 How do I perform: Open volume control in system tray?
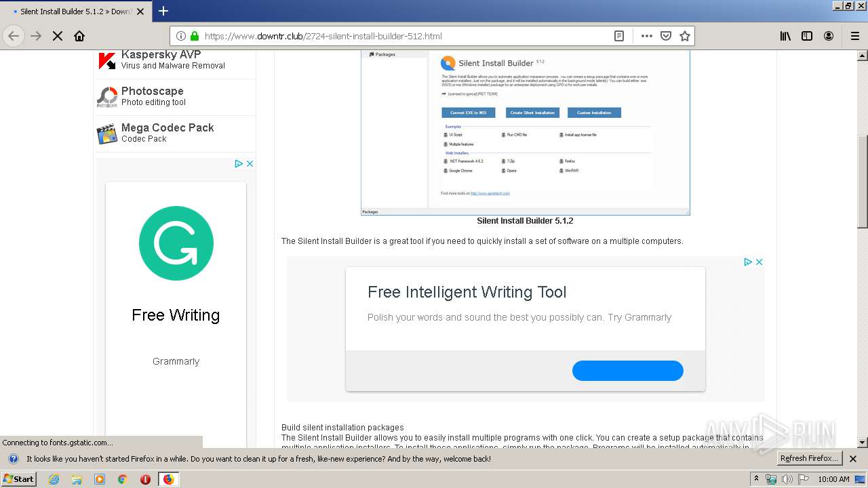click(x=787, y=479)
